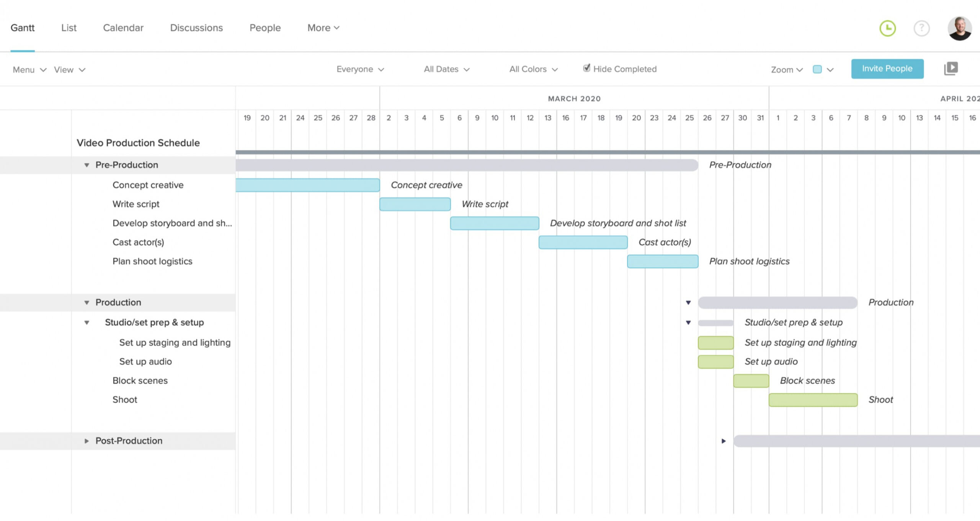
Task: Click the Everyone filter dropdown
Action: (x=360, y=69)
